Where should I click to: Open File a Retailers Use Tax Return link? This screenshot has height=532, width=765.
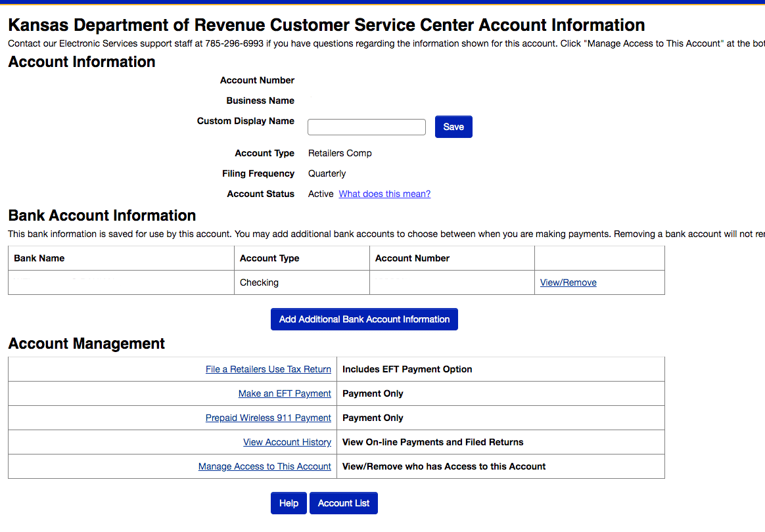(268, 369)
